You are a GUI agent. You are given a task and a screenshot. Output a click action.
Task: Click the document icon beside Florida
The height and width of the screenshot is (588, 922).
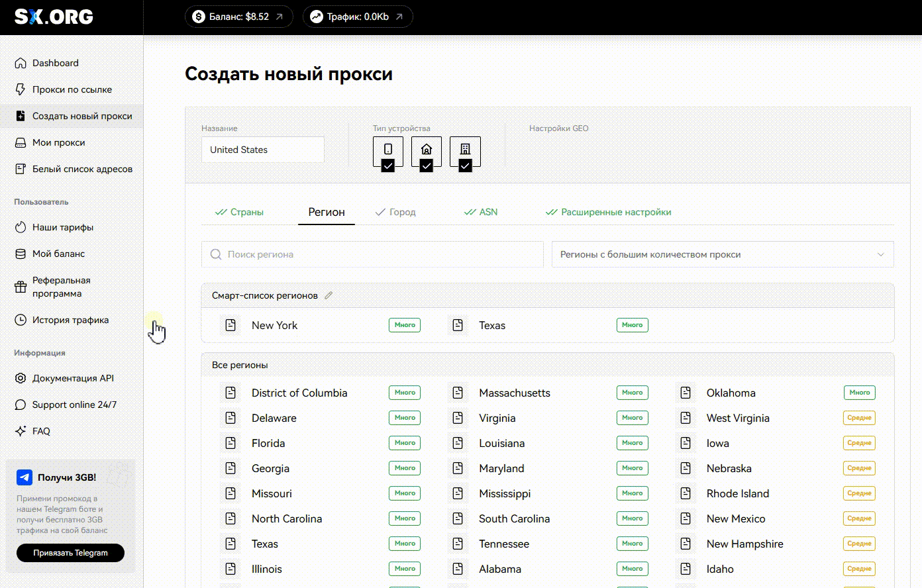(230, 443)
